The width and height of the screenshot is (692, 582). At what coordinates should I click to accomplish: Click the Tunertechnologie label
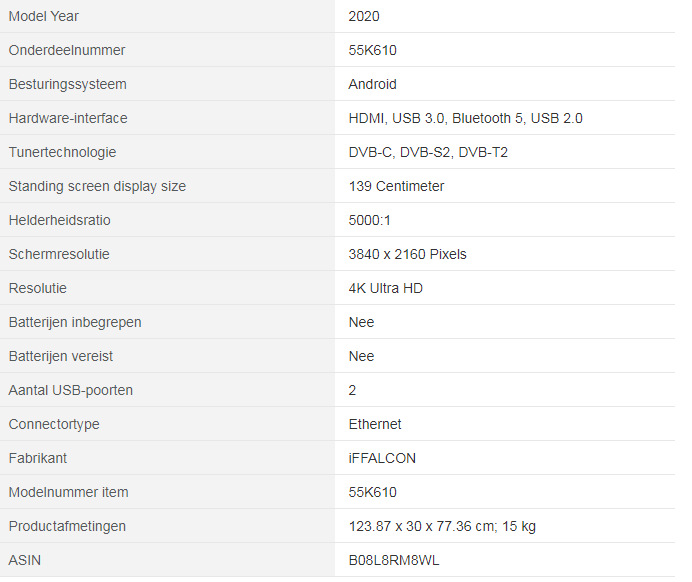[x=62, y=152]
